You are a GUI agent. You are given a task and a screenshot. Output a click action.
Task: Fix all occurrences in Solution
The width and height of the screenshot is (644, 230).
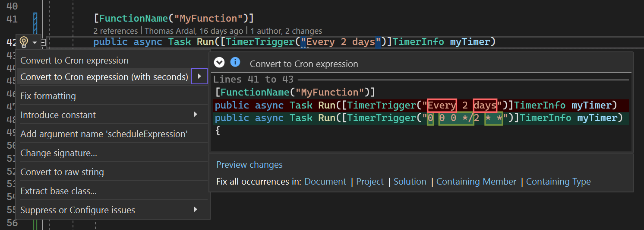click(410, 182)
